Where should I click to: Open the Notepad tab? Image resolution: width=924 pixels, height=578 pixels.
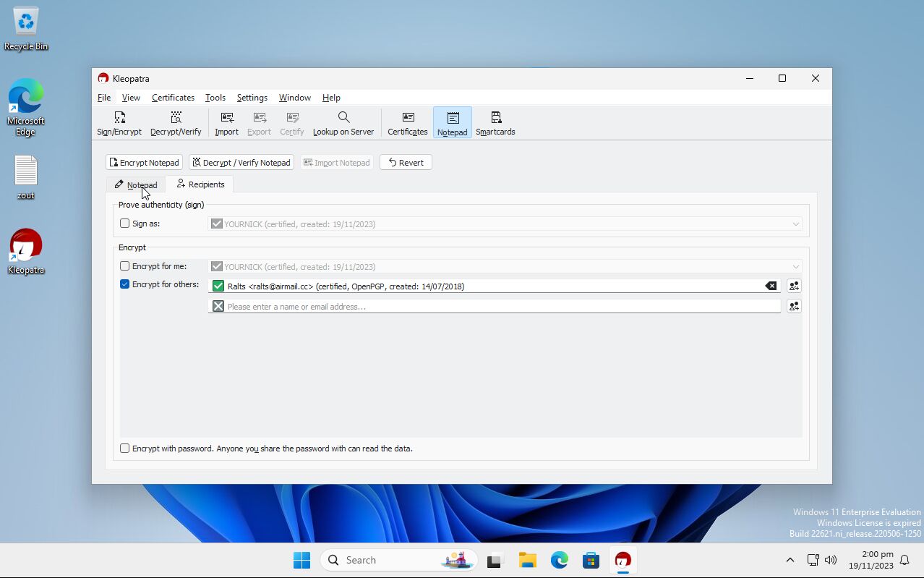136,184
